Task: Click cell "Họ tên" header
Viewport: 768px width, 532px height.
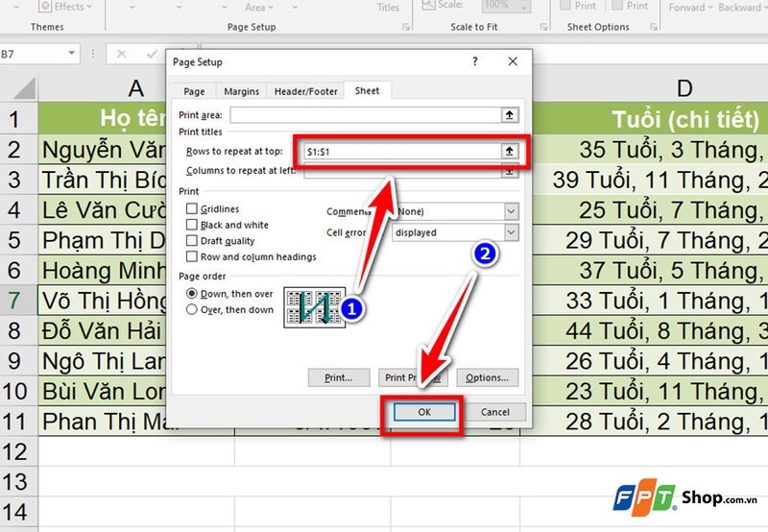Action: point(103,119)
